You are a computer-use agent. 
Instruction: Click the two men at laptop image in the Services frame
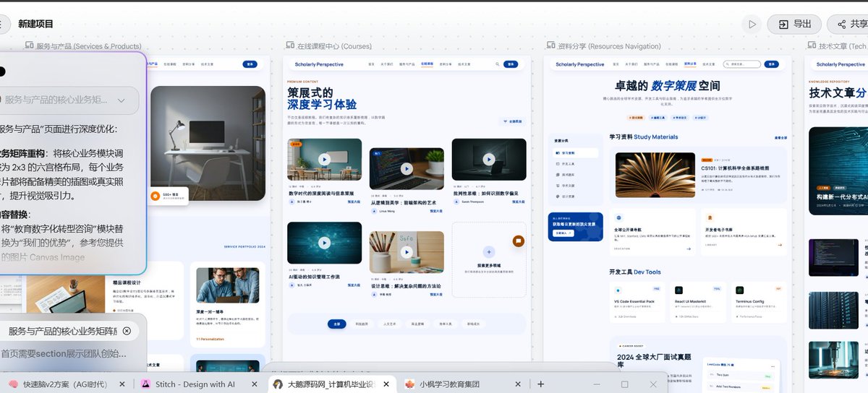(x=227, y=285)
